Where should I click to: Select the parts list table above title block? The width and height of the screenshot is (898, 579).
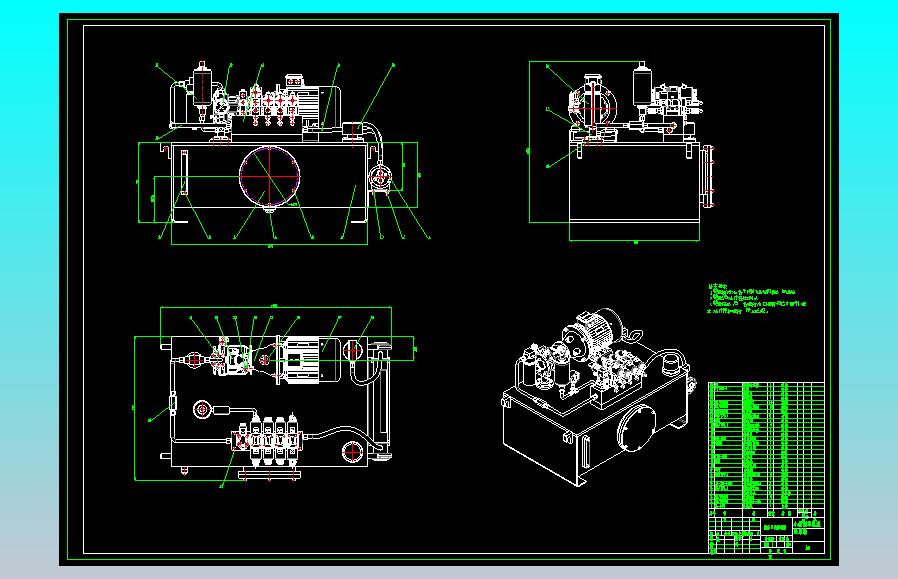point(766,445)
